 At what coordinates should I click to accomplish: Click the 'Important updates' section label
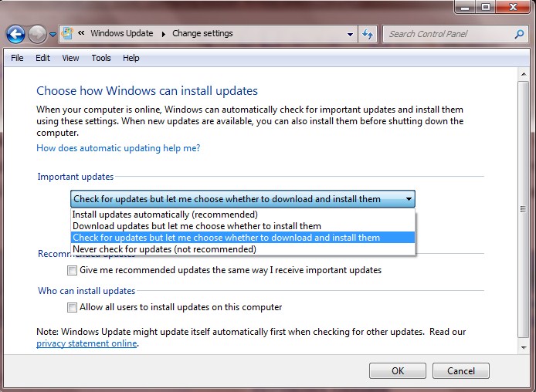pyautogui.click(x=76, y=177)
